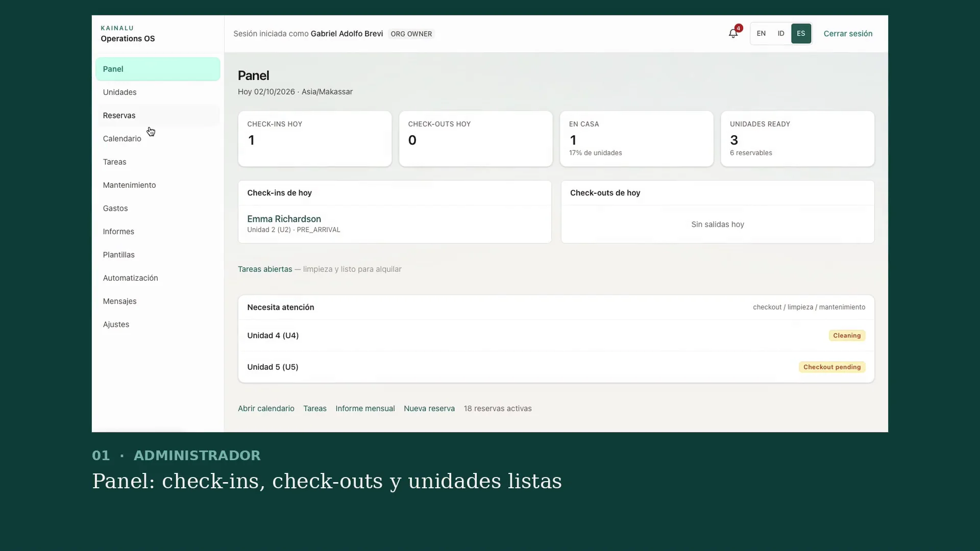Click the Cleaning status badge
Screen dimensions: 980x551
(847, 336)
